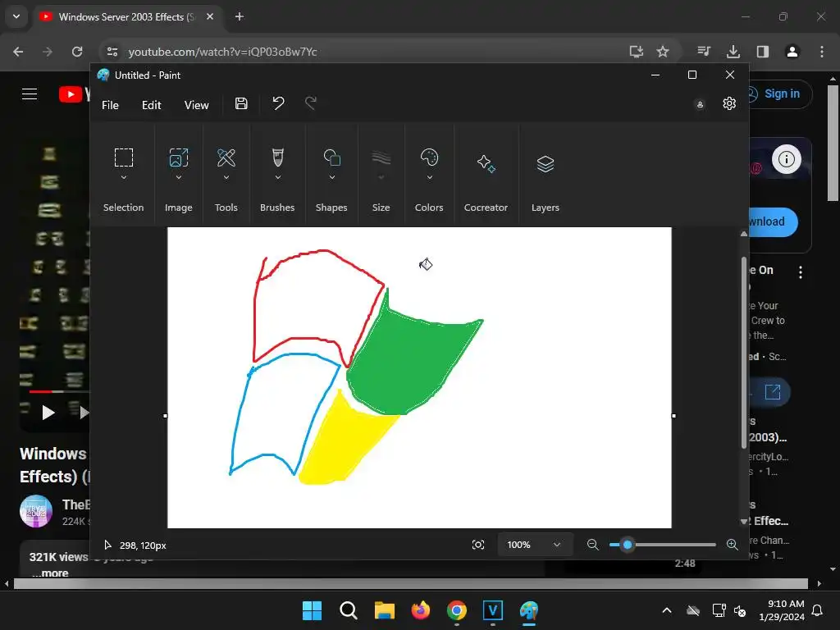
Task: Click the Paint vertical scrollbar
Action: click(743, 354)
